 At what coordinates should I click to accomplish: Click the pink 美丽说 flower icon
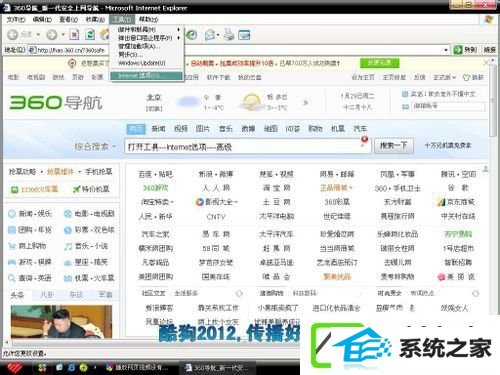[x=441, y=277]
